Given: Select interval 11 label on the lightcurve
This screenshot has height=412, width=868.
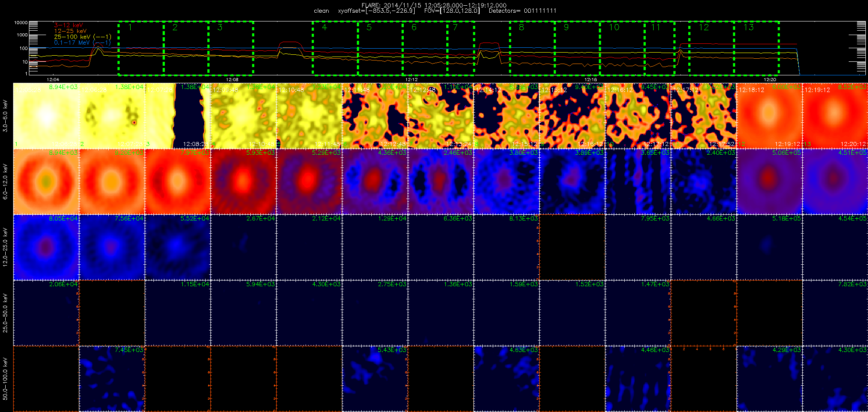Looking at the screenshot, I should (655, 27).
